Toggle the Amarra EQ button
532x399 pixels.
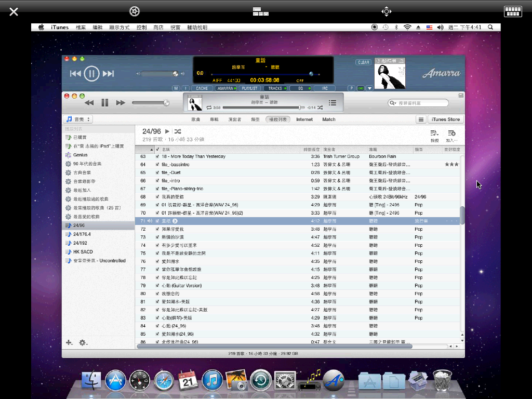(301, 88)
